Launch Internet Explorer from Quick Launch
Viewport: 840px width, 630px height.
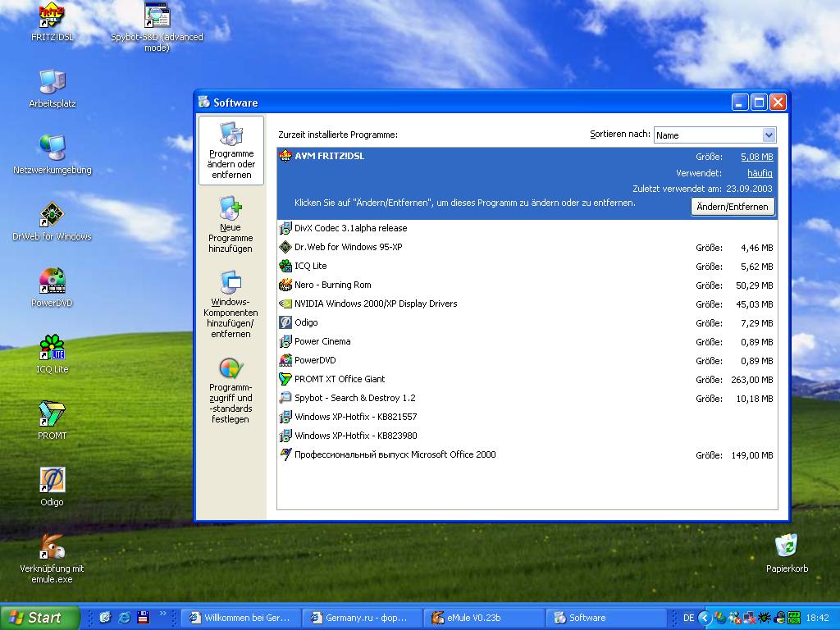point(125,618)
